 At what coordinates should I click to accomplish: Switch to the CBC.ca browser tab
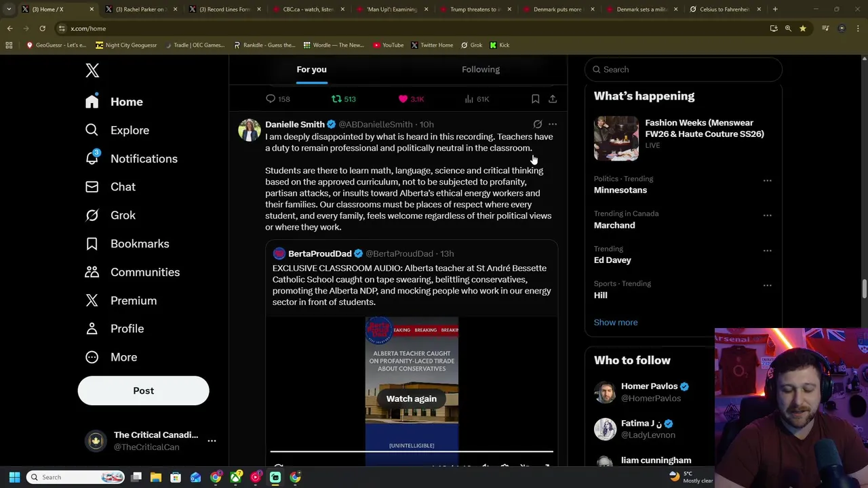point(309,9)
